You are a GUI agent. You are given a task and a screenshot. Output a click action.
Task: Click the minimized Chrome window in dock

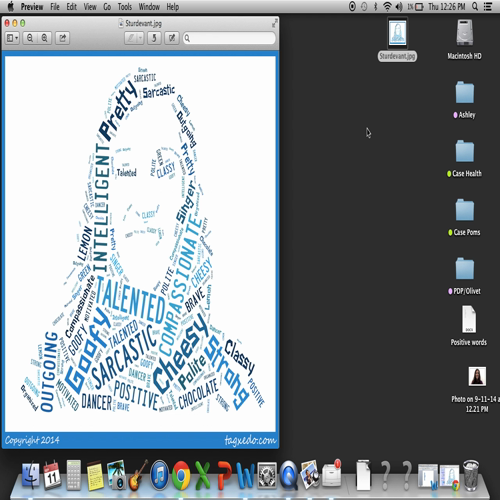click(449, 477)
